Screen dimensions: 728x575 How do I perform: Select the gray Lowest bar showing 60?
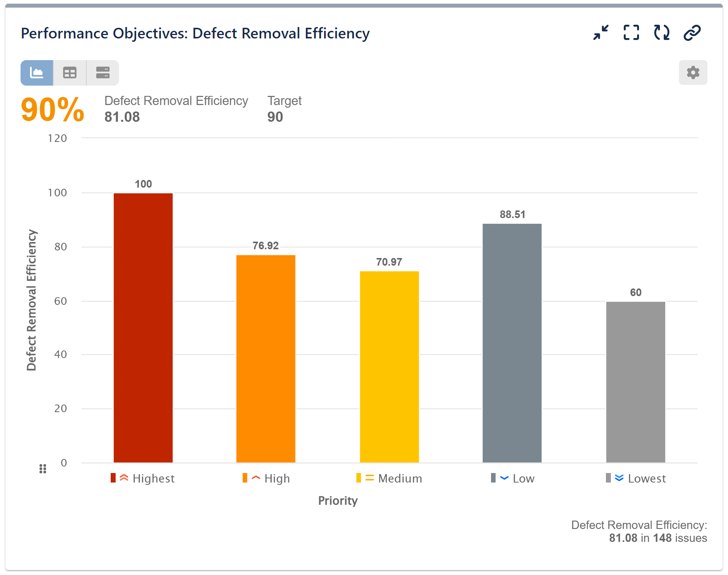click(x=636, y=381)
